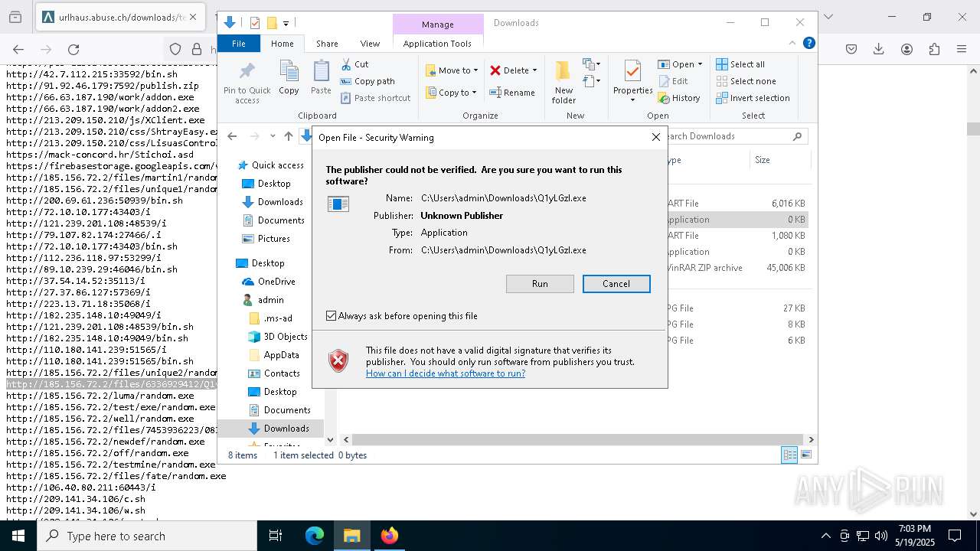
Task: Go back in Explorer navigation
Action: click(x=233, y=136)
